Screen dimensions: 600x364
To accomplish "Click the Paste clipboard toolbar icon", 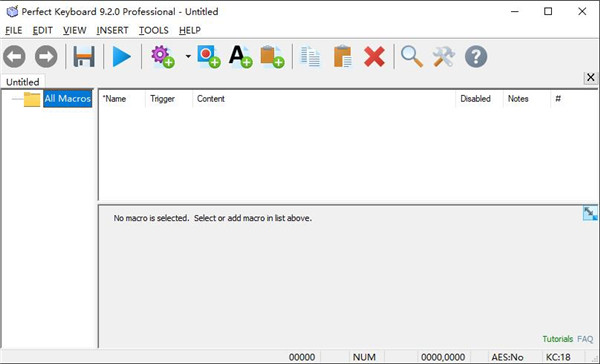I will tap(342, 57).
